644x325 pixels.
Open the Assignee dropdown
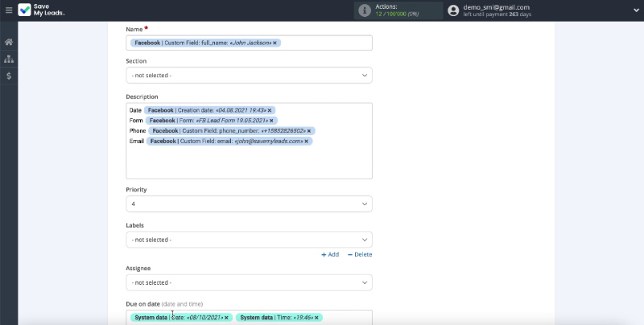[x=249, y=282]
